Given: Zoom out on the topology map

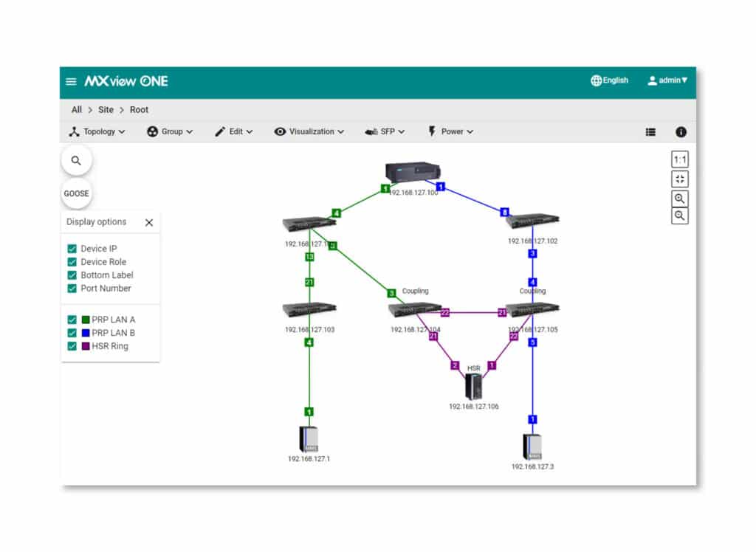Looking at the screenshot, I should pos(679,216).
